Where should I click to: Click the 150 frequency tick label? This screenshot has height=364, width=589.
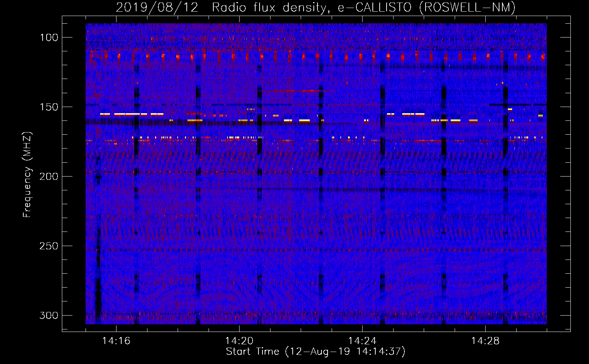pos(49,107)
